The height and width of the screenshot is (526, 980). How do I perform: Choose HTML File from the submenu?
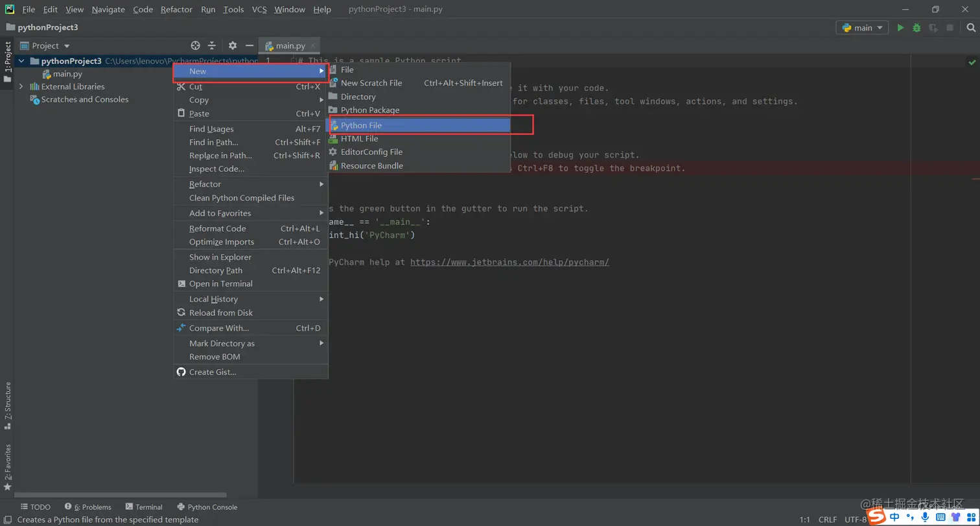[418, 139]
